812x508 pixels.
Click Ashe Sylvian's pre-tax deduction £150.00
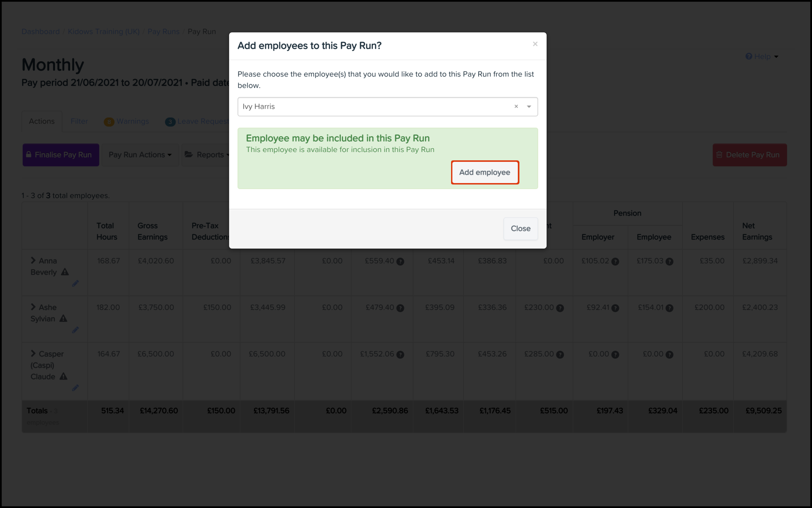click(217, 307)
